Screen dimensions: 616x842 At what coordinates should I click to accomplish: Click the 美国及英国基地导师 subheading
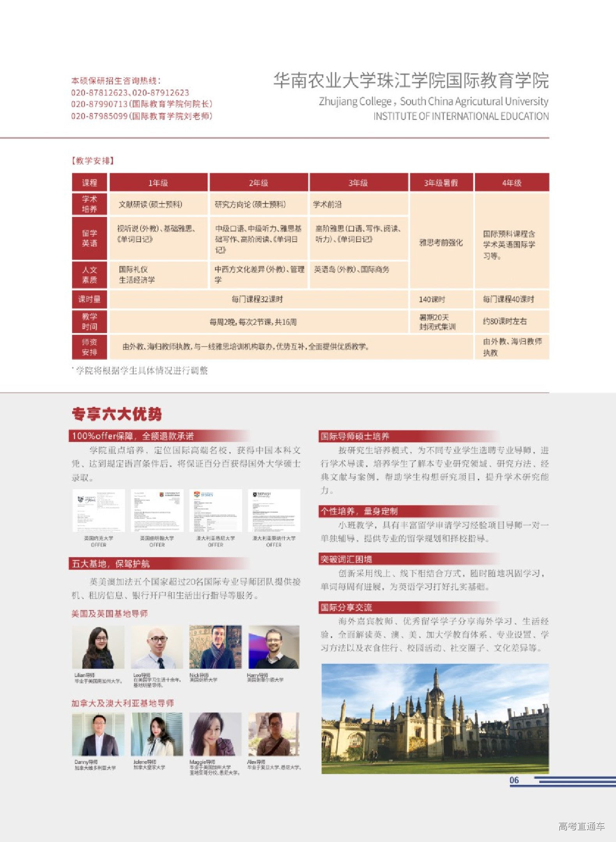110,614
